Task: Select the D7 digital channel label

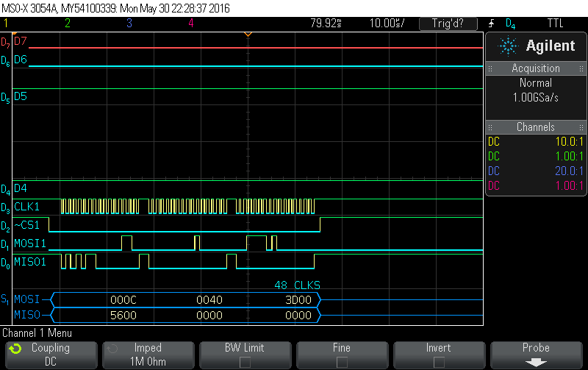Action: (20, 41)
